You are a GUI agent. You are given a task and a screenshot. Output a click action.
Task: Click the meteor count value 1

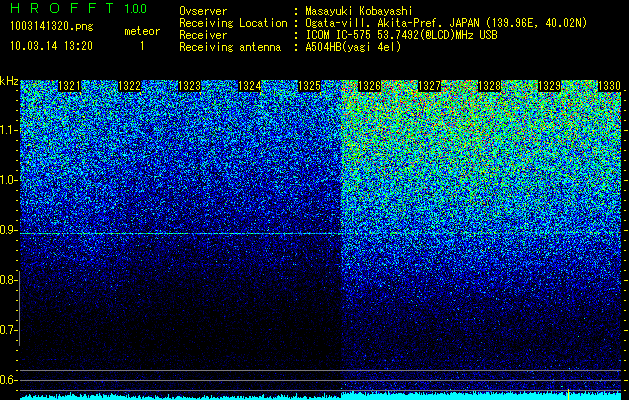(x=142, y=46)
